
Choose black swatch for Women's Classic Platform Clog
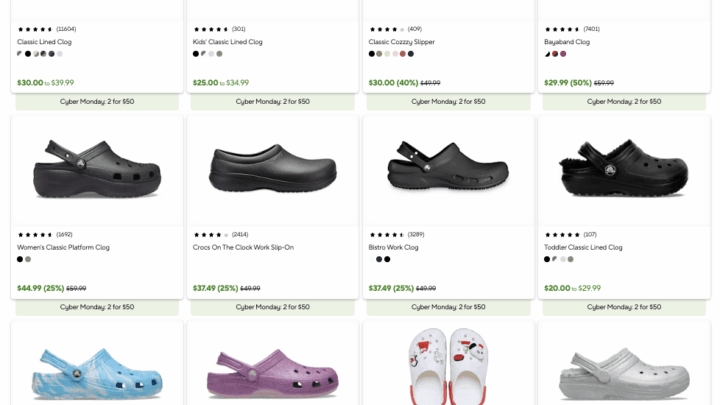tap(20, 259)
